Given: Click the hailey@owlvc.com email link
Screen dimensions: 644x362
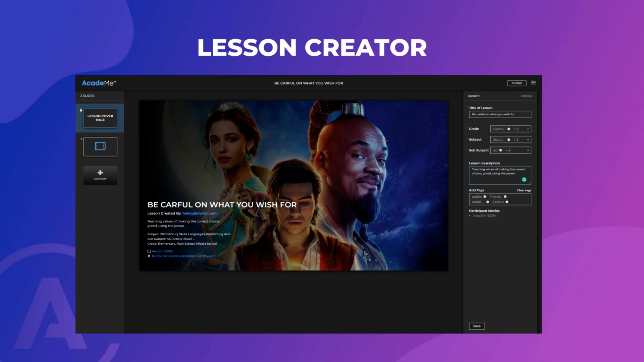Looking at the screenshot, I should 199,213.
